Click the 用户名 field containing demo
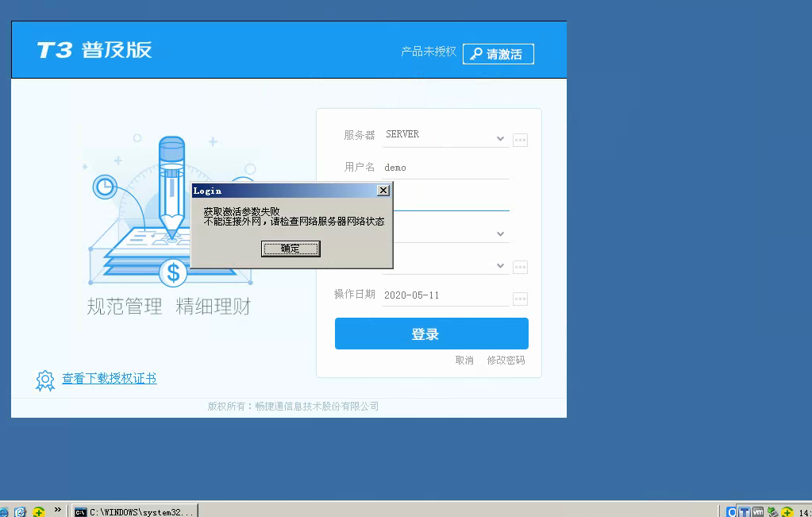 [445, 168]
